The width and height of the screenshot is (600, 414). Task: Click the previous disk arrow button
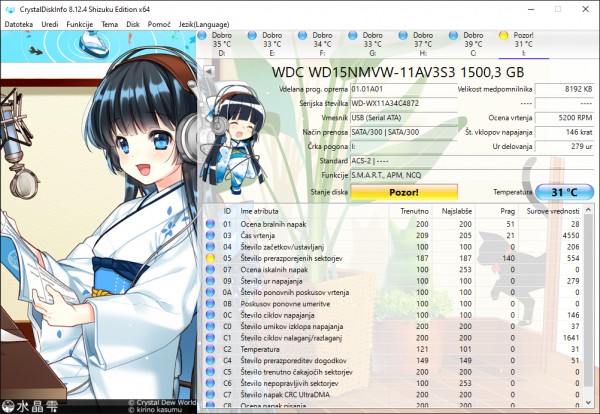[209, 71]
